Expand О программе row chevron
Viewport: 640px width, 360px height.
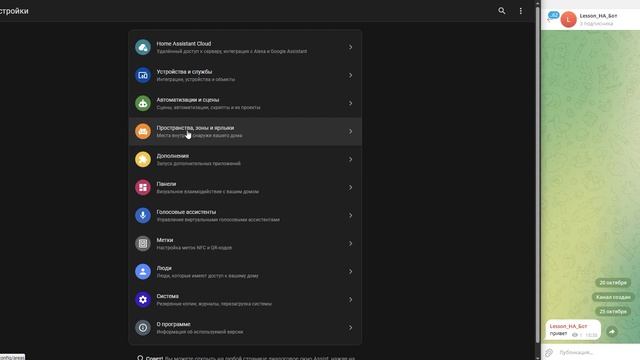(350, 328)
